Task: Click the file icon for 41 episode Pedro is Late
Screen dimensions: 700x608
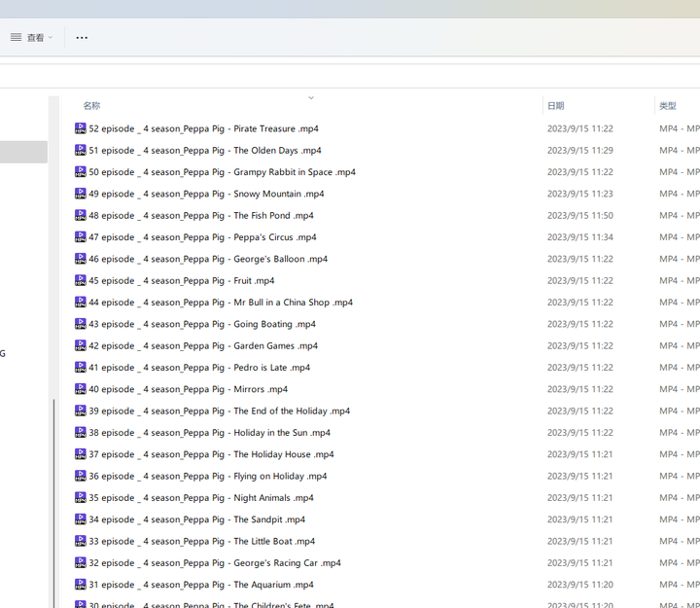Action: pyautogui.click(x=81, y=367)
